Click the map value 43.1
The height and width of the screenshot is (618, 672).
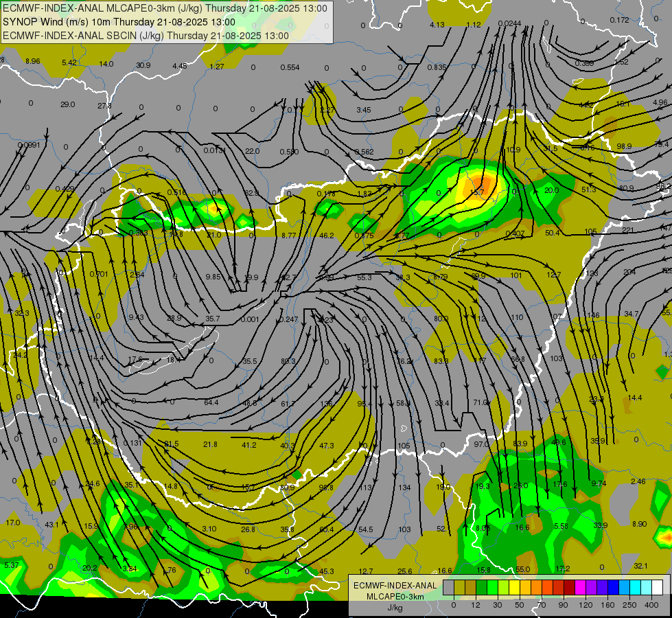click(51, 525)
